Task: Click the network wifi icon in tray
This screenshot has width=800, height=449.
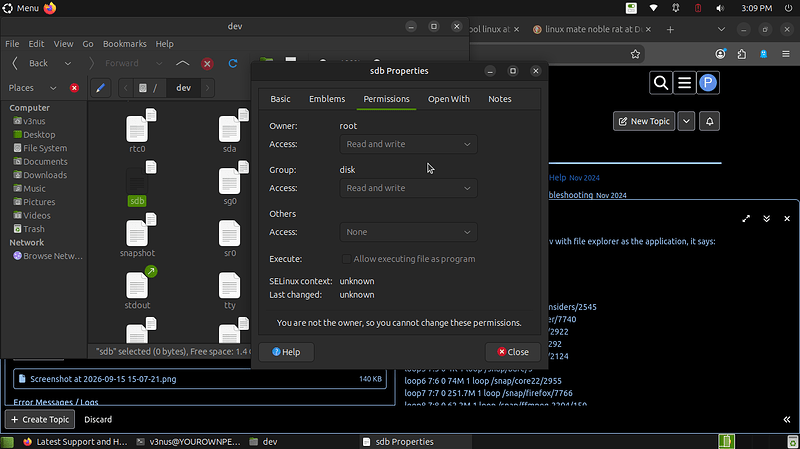Action: coord(653,8)
